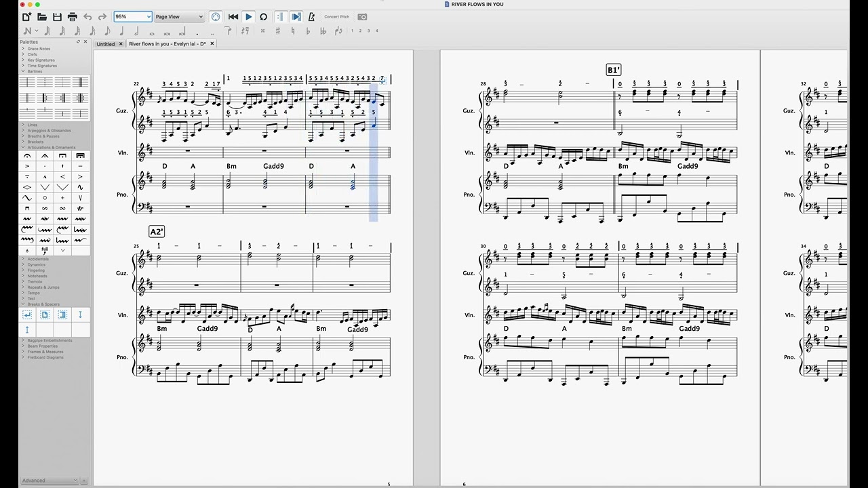
Task: Toggle pan score during playback
Action: coord(296,17)
